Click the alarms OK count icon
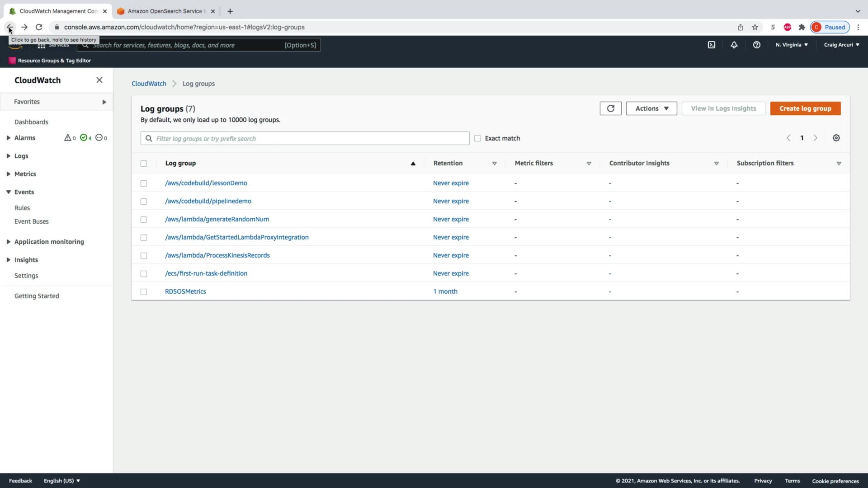This screenshot has width=868, height=488. [84, 138]
